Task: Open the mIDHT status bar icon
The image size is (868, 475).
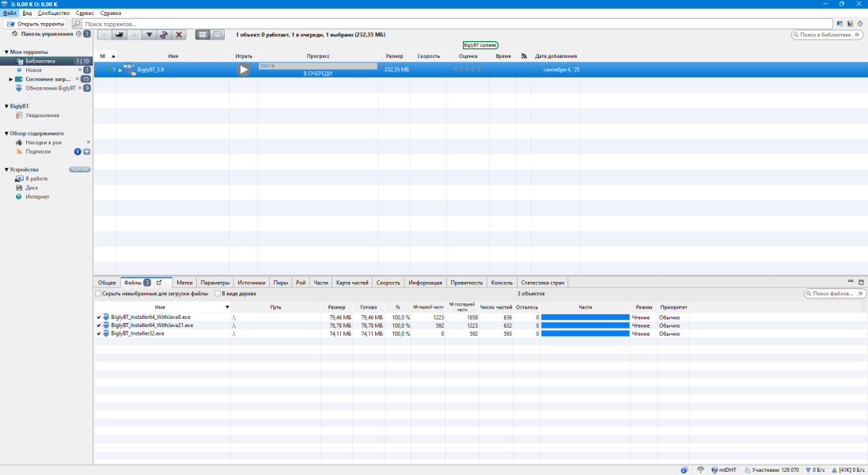Action: tap(721, 469)
